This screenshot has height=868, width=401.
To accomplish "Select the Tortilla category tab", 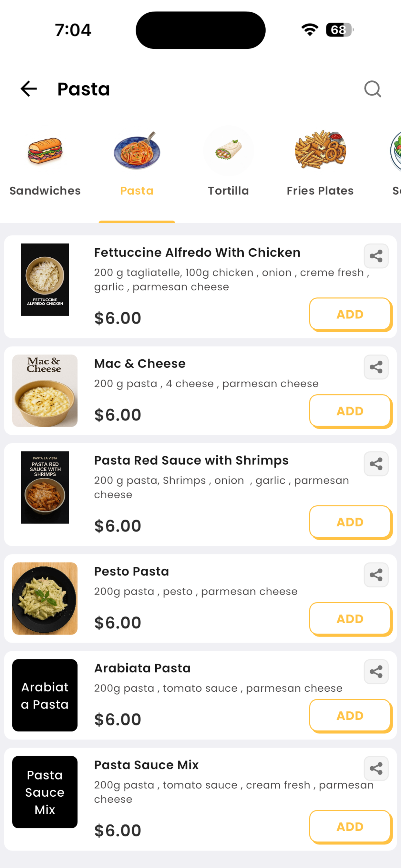I will (x=229, y=162).
